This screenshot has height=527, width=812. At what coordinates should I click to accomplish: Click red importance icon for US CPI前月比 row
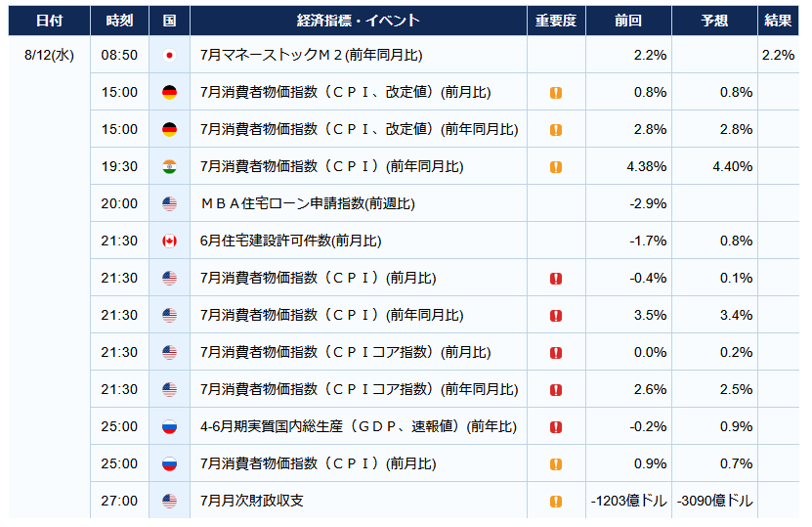[x=556, y=279]
